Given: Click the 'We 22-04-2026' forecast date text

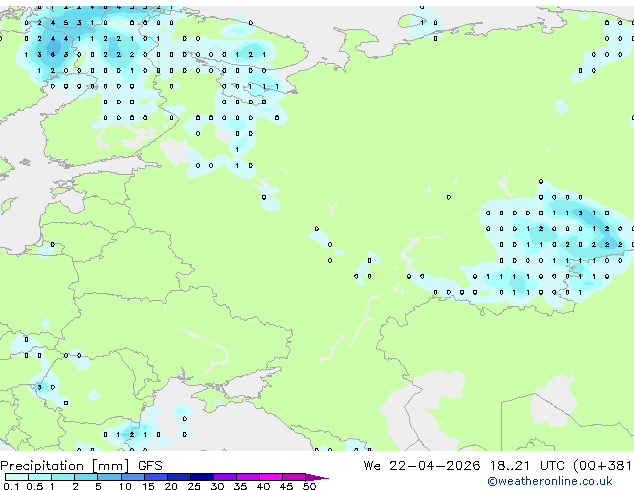Looking at the screenshot, I should pos(422,466).
